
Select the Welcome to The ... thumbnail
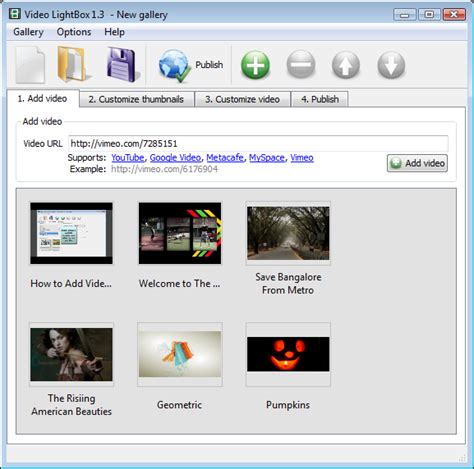[x=180, y=233]
